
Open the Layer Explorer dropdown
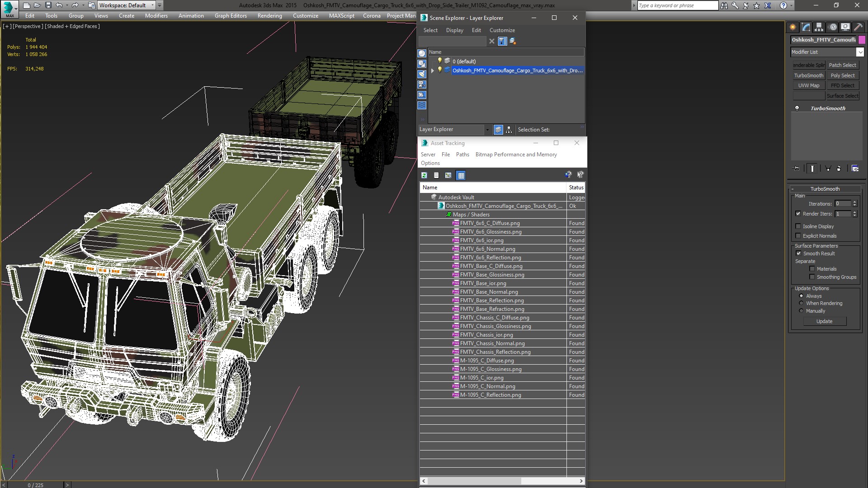coord(454,130)
